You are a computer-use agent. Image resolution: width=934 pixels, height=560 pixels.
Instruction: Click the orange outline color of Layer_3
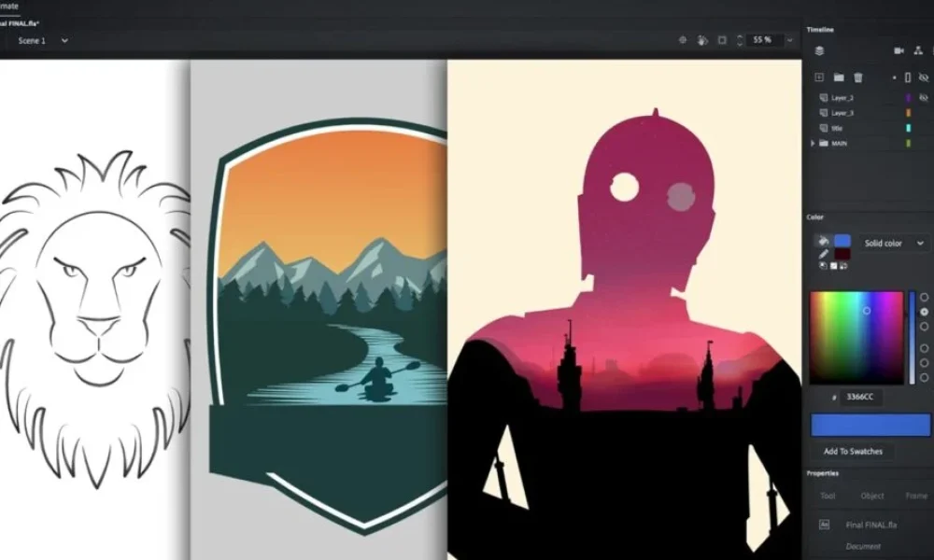(909, 113)
